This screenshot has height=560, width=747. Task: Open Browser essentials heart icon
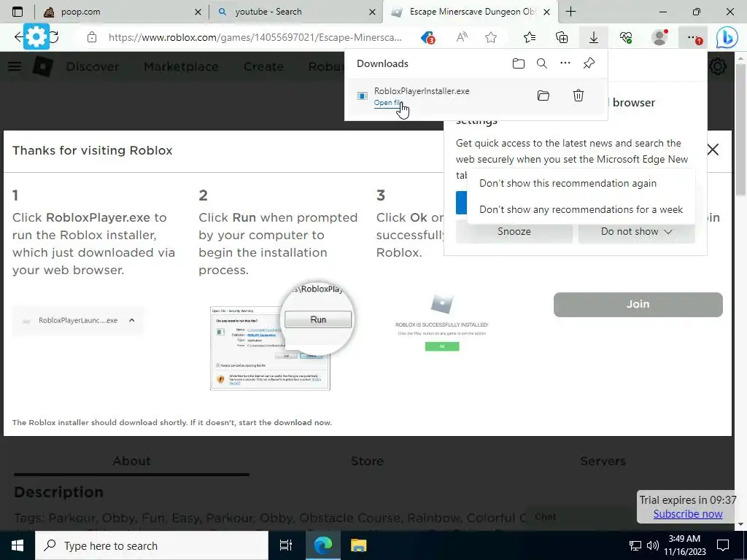(x=626, y=38)
